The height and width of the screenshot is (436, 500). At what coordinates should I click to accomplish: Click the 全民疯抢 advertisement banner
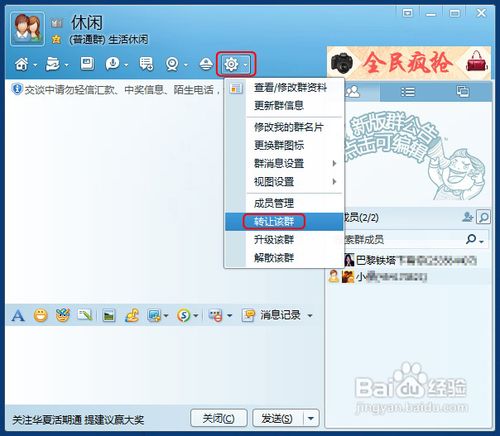(x=409, y=63)
